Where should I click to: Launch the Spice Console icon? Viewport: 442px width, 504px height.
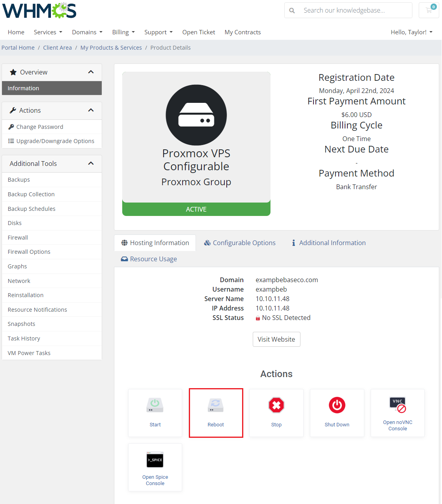(x=155, y=460)
